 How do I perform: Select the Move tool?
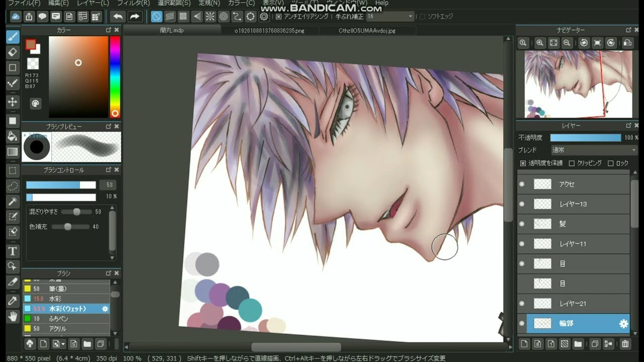(x=13, y=102)
